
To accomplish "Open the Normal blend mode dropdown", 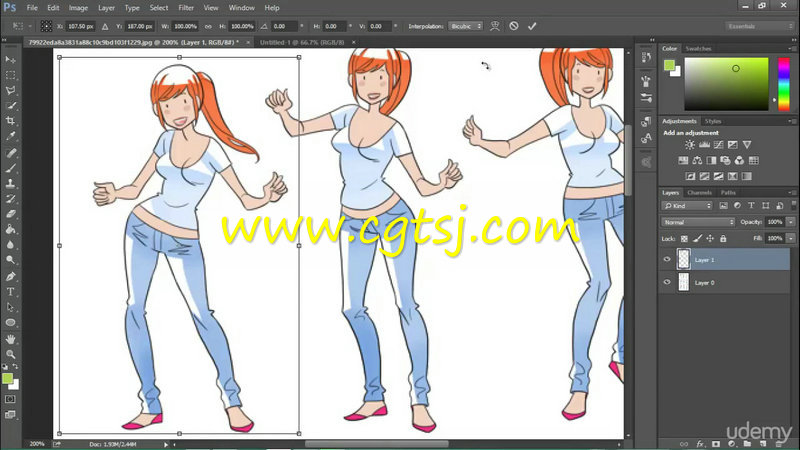I will click(x=698, y=222).
